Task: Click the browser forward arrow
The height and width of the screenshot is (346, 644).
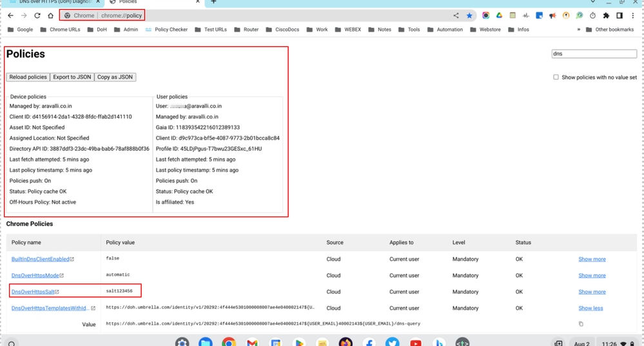Action: [24, 15]
